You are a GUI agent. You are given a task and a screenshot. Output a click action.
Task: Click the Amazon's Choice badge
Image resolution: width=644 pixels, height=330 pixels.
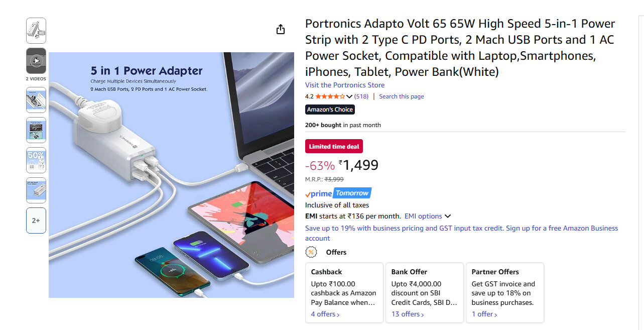click(x=330, y=109)
